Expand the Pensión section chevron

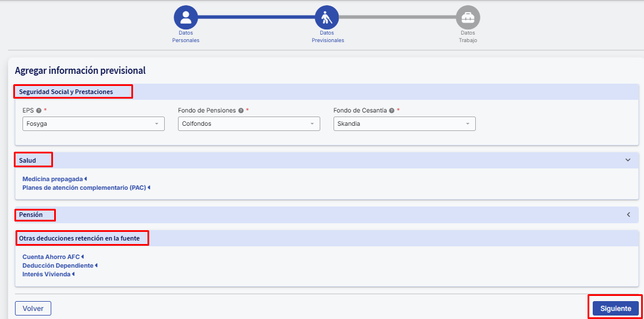click(x=628, y=215)
